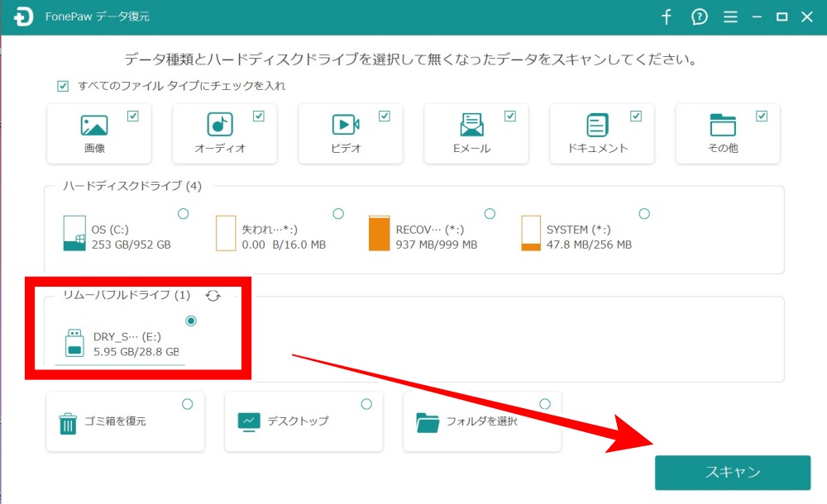Click the DRY_S… (E:) drive name
The image size is (827, 504).
click(x=127, y=336)
